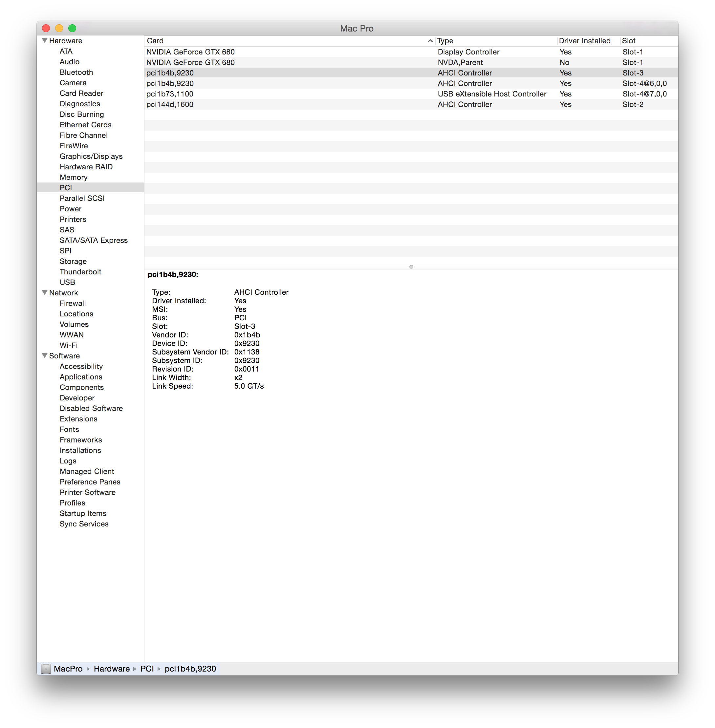Image resolution: width=715 pixels, height=728 pixels.
Task: Select Preference Panes entry
Action: [x=90, y=482]
